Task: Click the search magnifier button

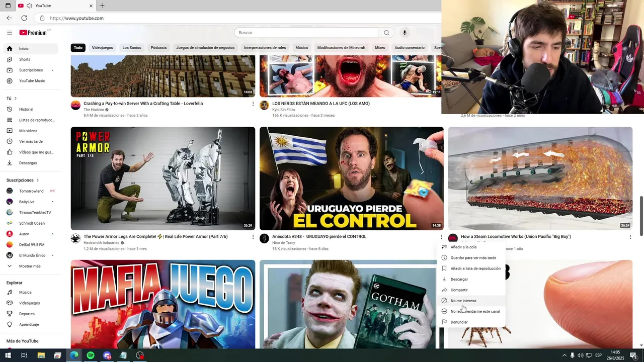Action: pyautogui.click(x=386, y=33)
